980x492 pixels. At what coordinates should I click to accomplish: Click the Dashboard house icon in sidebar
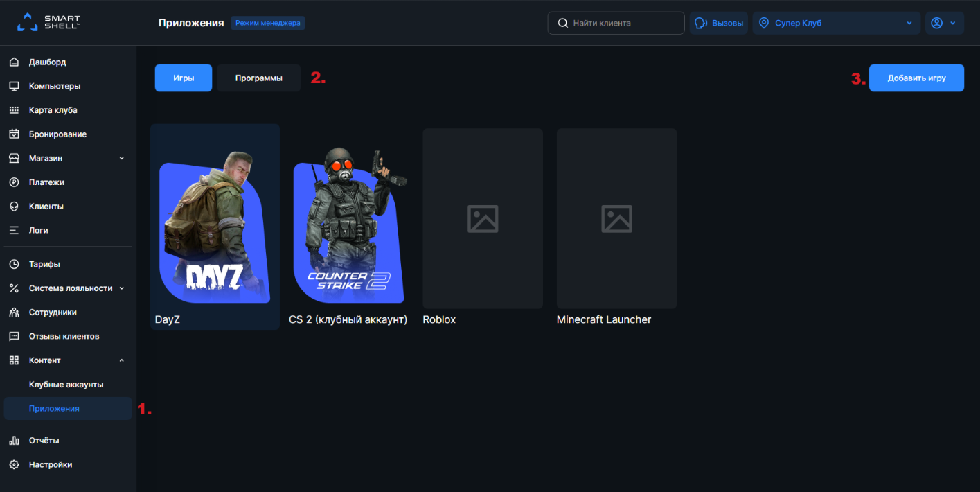pos(14,62)
